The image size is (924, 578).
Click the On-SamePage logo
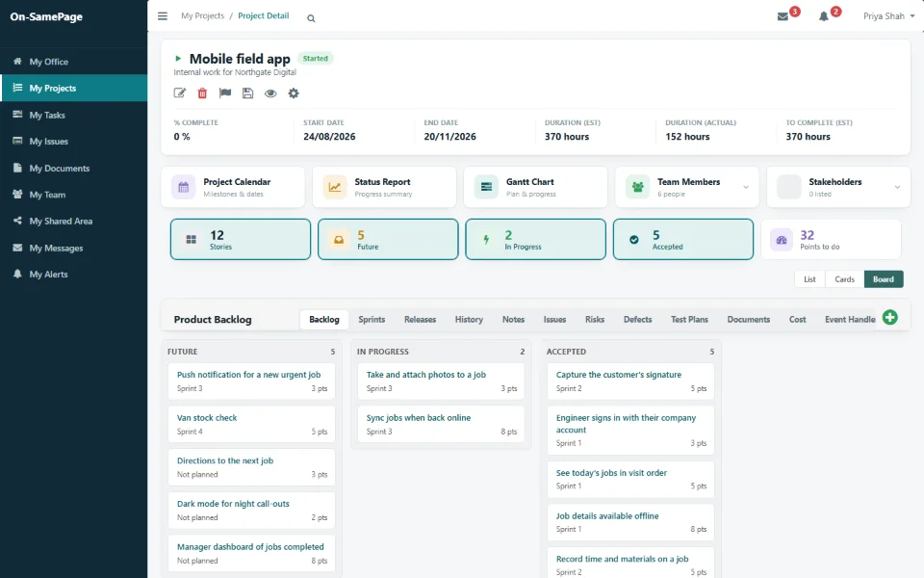point(46,17)
